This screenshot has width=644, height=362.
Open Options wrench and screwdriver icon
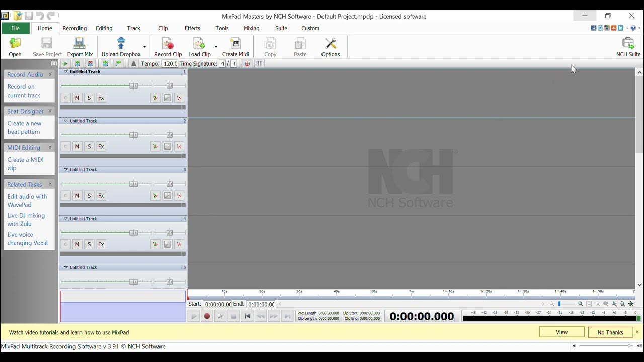pos(331,44)
